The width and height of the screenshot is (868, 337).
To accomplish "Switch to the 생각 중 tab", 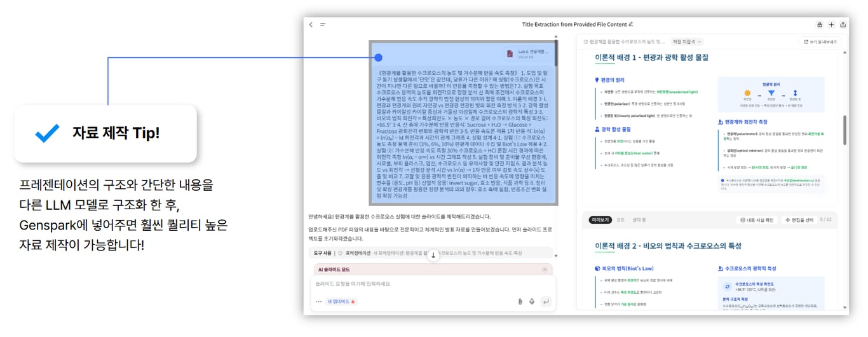I will (639, 220).
